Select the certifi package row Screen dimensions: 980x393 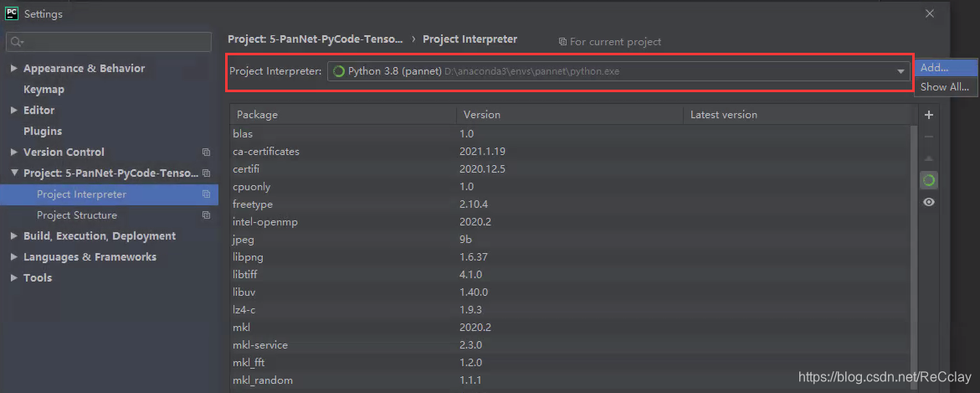tap(572, 169)
